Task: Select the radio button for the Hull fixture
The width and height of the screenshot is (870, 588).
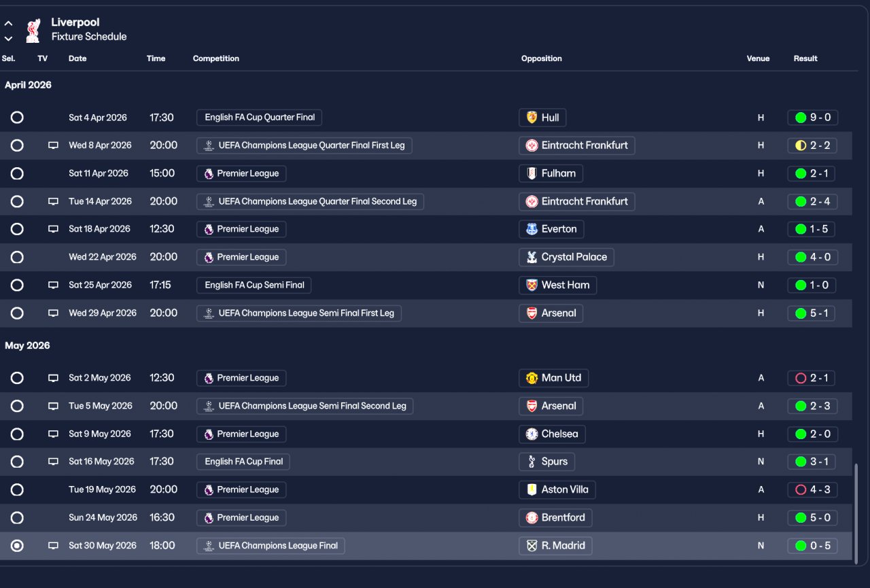Action: click(17, 118)
